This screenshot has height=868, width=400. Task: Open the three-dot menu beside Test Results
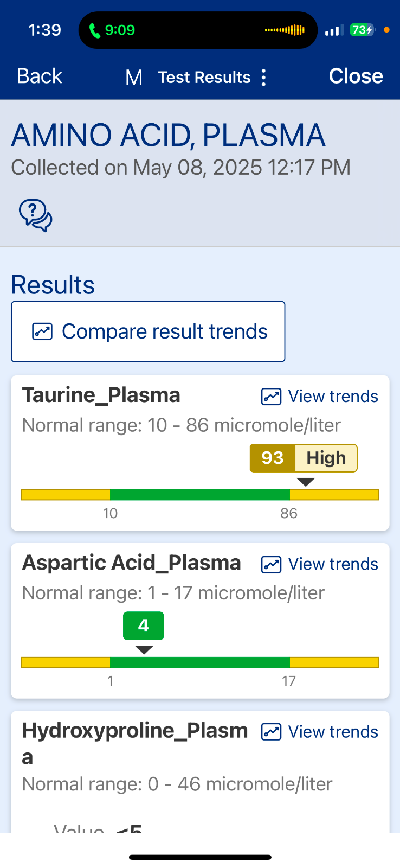pos(264,78)
